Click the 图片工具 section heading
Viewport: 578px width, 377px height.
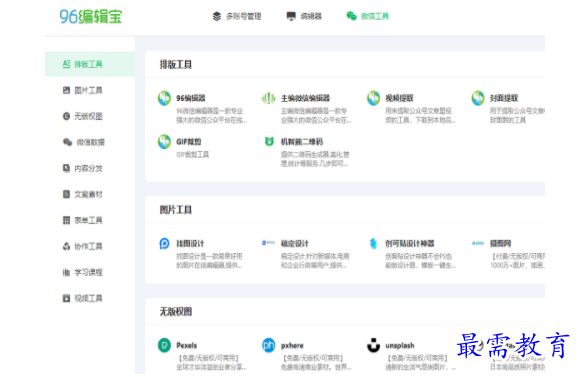[176, 210]
